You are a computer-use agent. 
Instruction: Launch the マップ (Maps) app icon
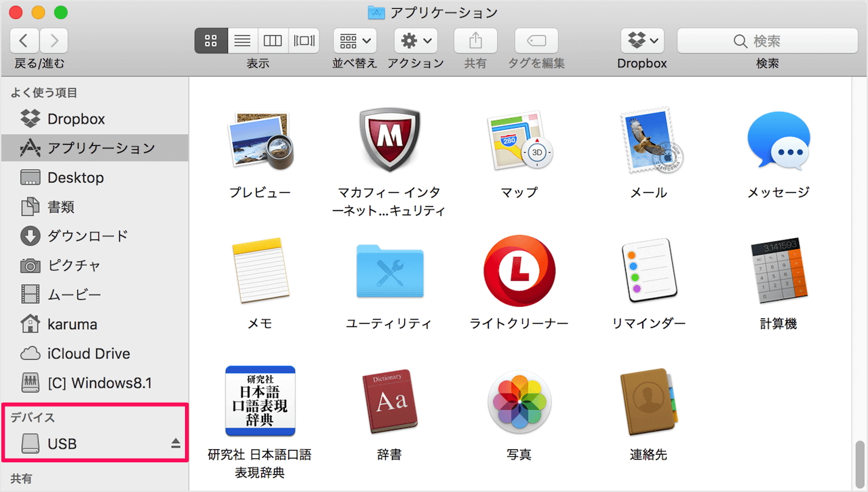pyautogui.click(x=519, y=141)
